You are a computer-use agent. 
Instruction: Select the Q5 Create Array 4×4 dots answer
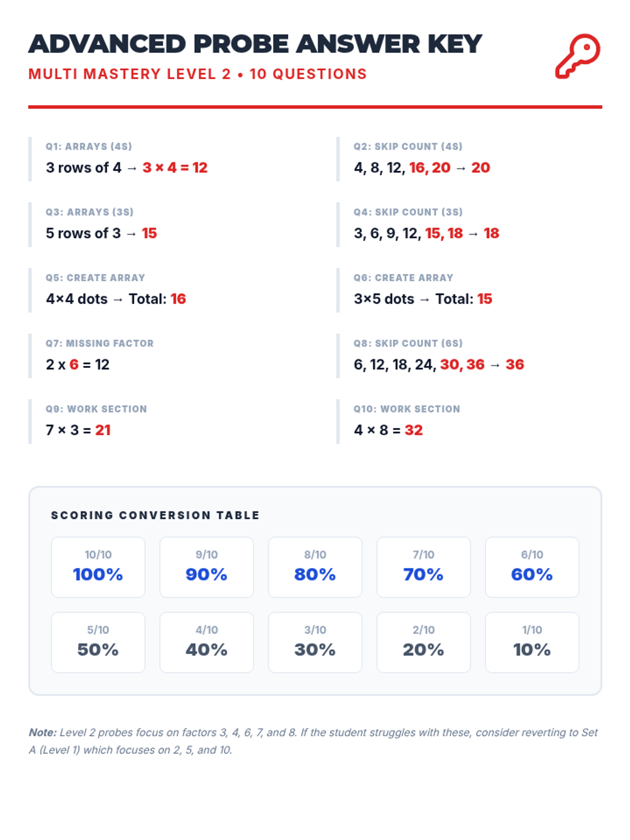coord(116,299)
